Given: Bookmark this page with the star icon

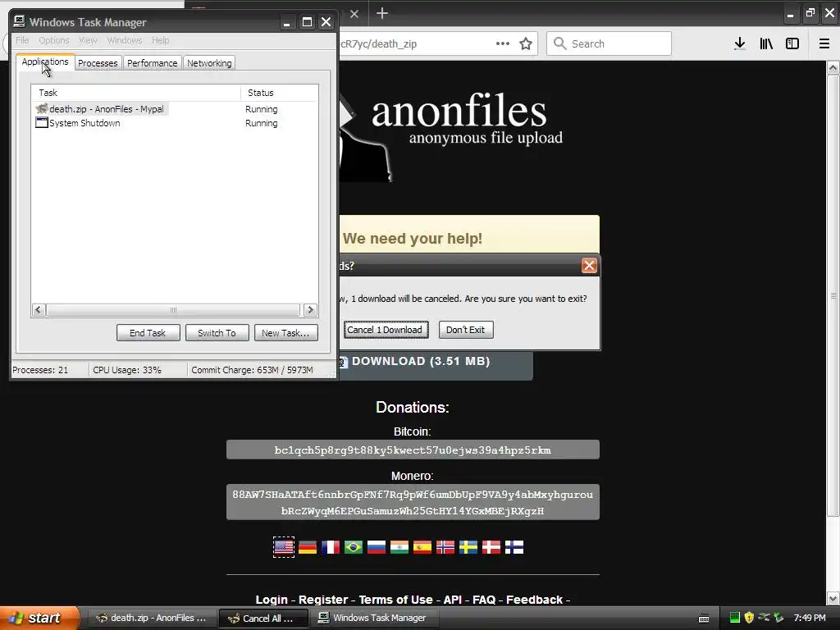Looking at the screenshot, I should click(526, 44).
